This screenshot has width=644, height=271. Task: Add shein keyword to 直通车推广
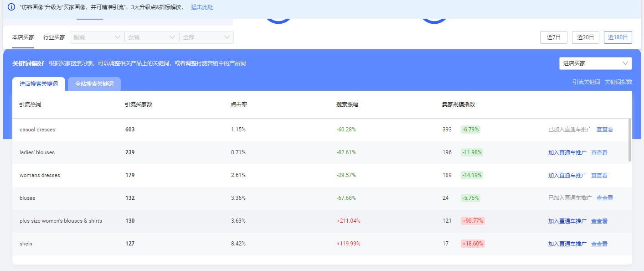click(x=567, y=244)
